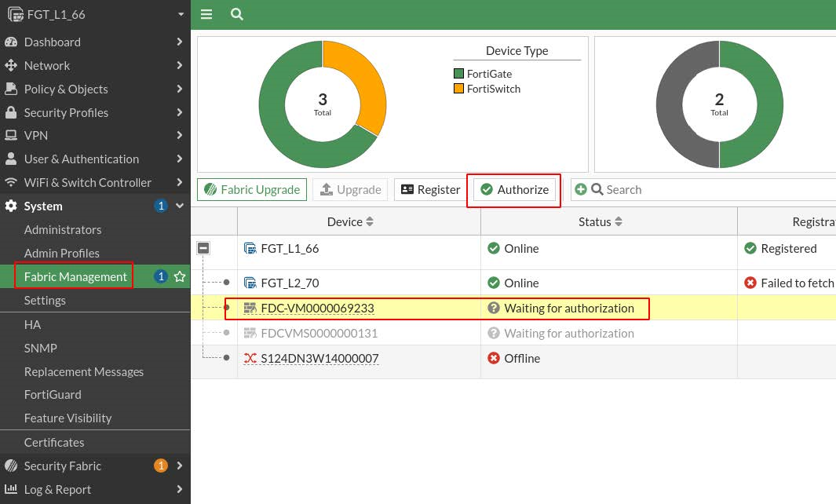Click the search magnifier icon in header
This screenshot has width=836, height=504.
pos(236,14)
